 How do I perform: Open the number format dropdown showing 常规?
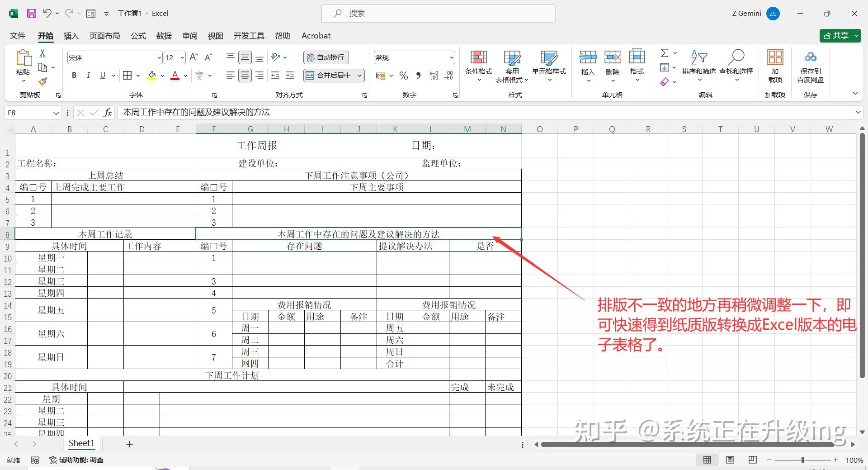tap(451, 57)
